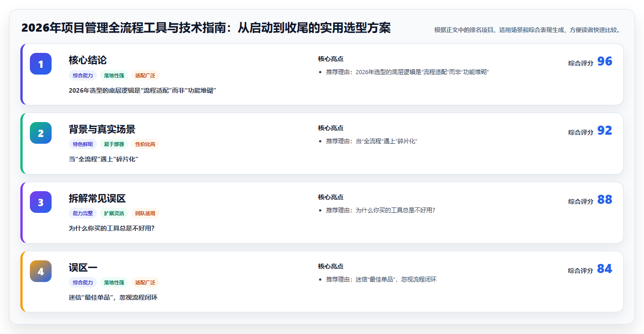Click the score value 92
Screen dimensions: 644x334
coord(605,131)
